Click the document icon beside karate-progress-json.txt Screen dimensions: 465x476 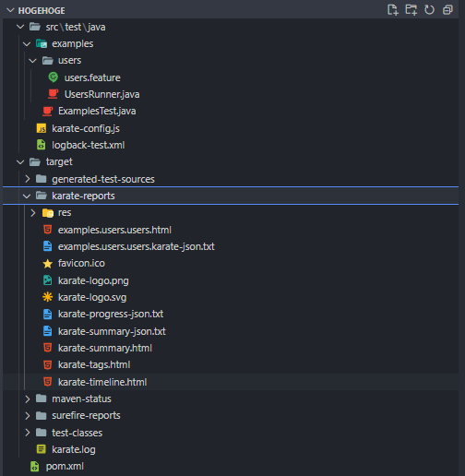47,314
